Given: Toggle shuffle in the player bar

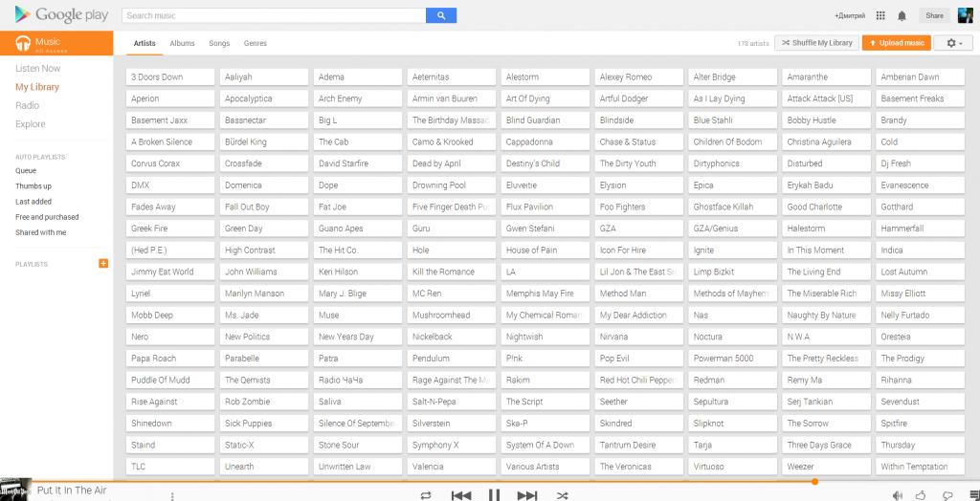Looking at the screenshot, I should click(x=563, y=495).
